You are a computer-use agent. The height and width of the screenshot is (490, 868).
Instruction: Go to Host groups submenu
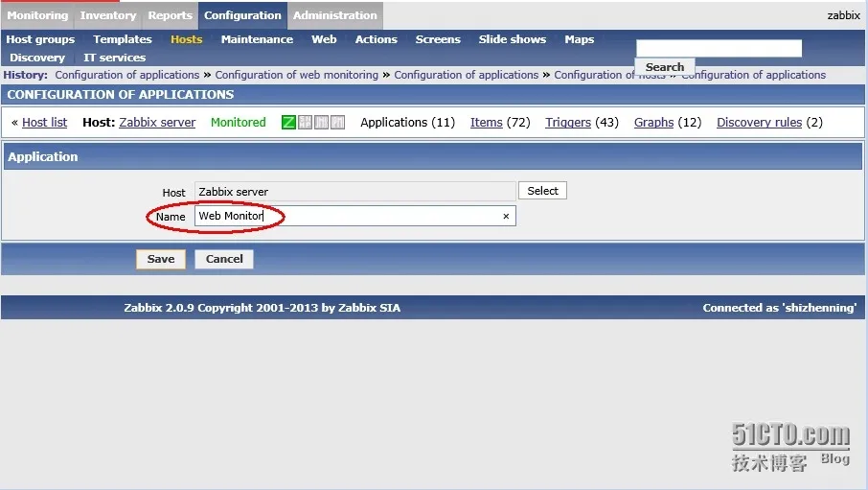(40, 39)
